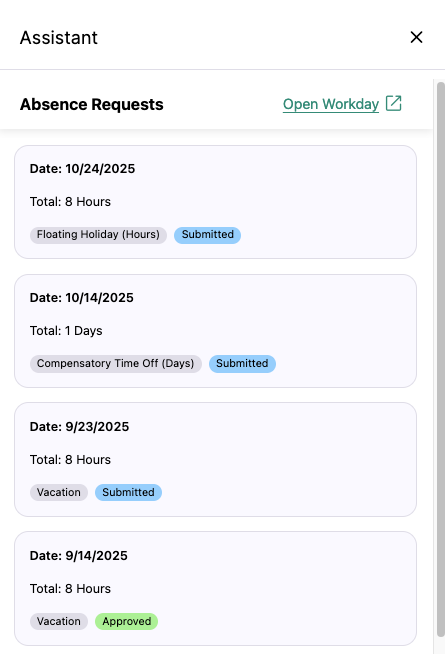445x654 pixels.
Task: Click Submitted badge on 10/24/2025 request
Action: [x=207, y=235]
